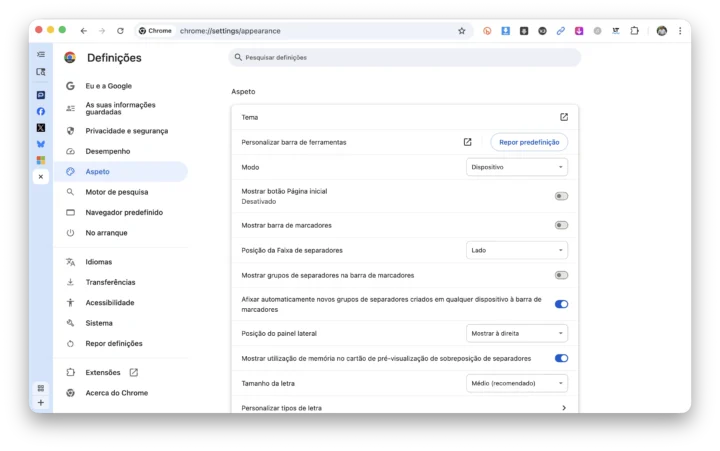
Task: Open the X (Twitter) vertical tab
Action: [41, 128]
